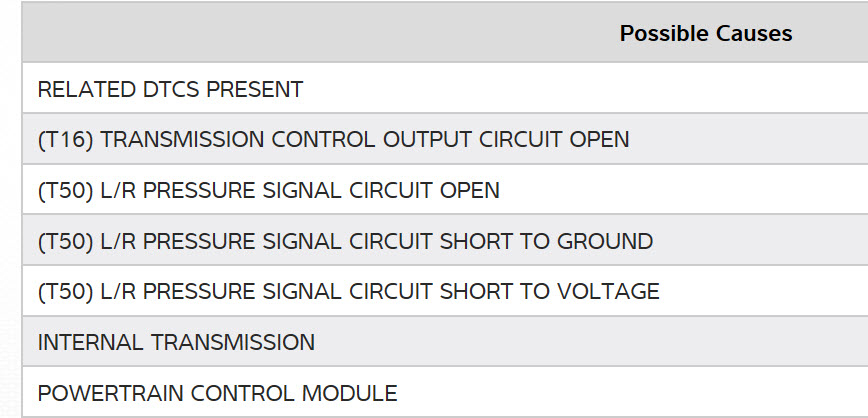868x418 pixels.
Task: Choose the L/R Pressure Short to Ground row
Action: [345, 241]
